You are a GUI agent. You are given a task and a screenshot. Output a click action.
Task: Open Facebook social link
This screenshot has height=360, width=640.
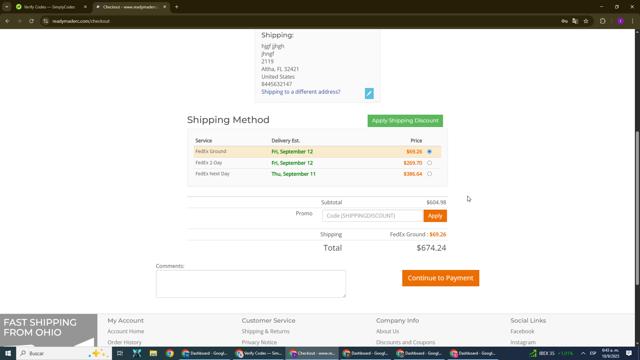[x=522, y=331]
